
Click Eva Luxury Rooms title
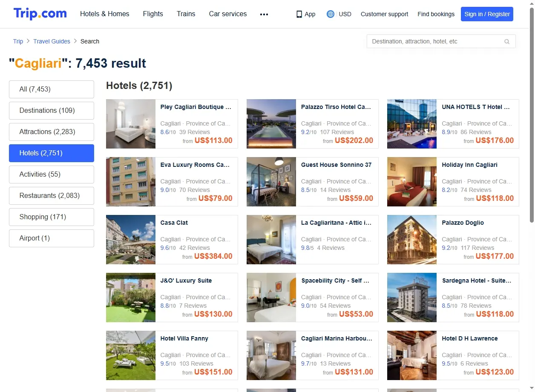195,165
